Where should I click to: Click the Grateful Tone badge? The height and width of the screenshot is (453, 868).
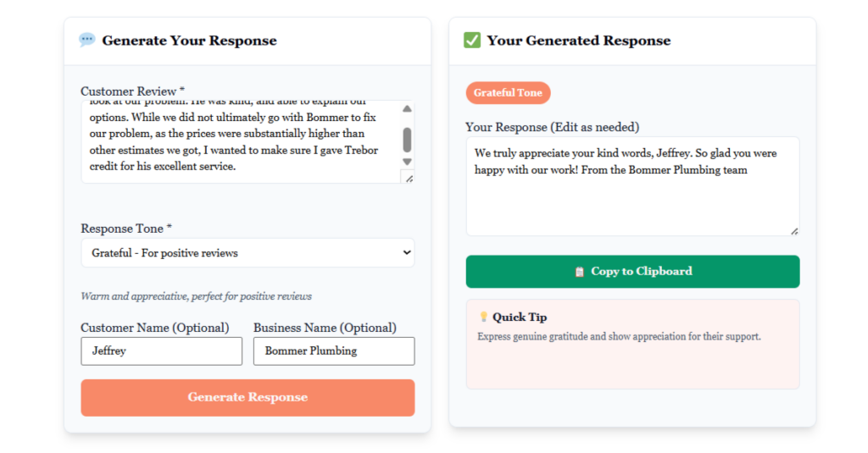click(508, 93)
